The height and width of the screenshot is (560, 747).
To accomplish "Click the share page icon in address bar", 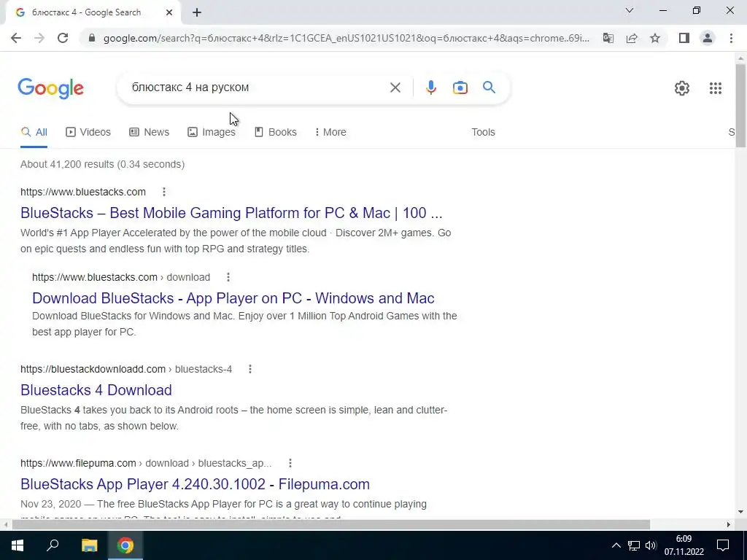I will 632,38.
